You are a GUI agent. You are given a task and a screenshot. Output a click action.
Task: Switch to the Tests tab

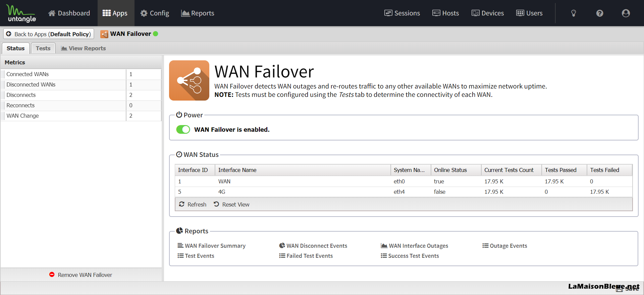[x=43, y=48]
